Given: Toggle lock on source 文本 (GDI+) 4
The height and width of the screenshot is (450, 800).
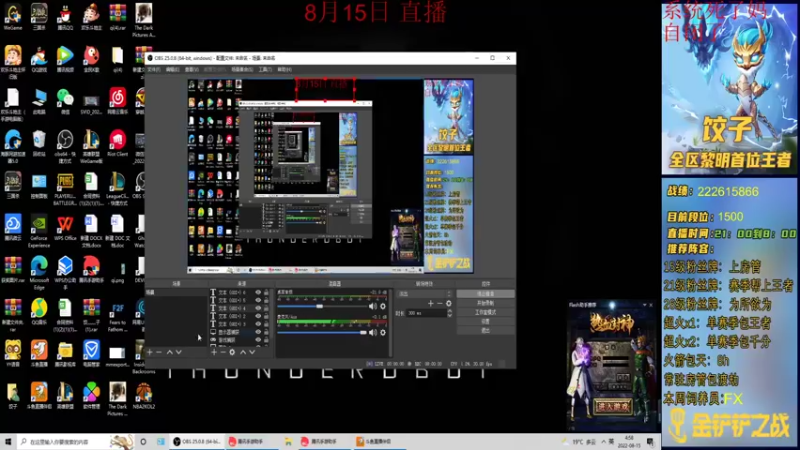Looking at the screenshot, I should click(266, 308).
